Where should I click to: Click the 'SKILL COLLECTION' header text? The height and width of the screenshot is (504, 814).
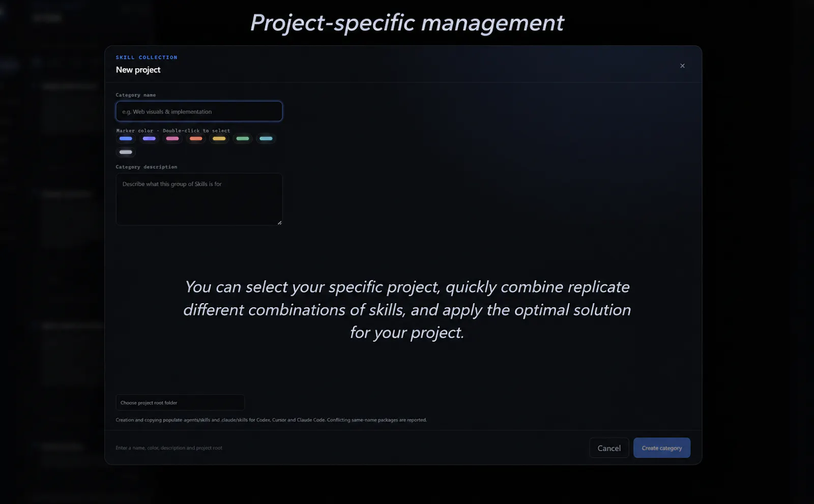click(x=147, y=57)
